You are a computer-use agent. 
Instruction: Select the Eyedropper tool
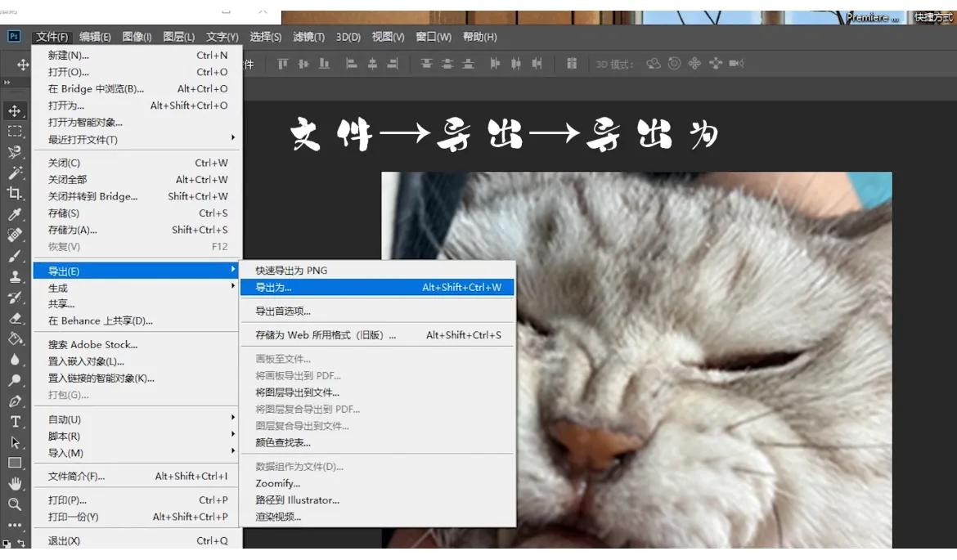pos(15,214)
